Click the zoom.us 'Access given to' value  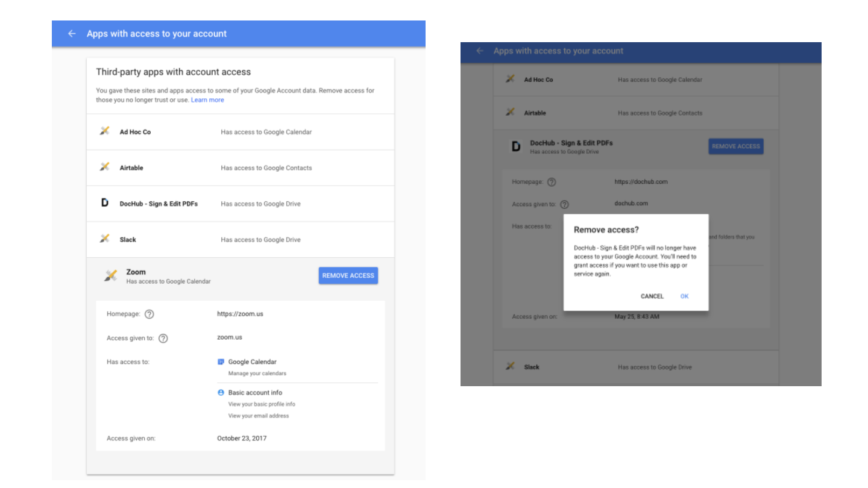(230, 337)
